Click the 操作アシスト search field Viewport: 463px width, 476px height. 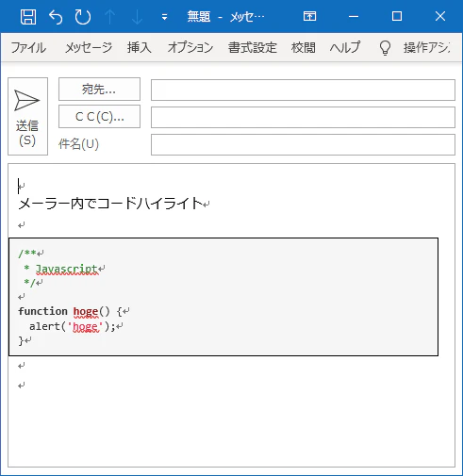click(426, 48)
